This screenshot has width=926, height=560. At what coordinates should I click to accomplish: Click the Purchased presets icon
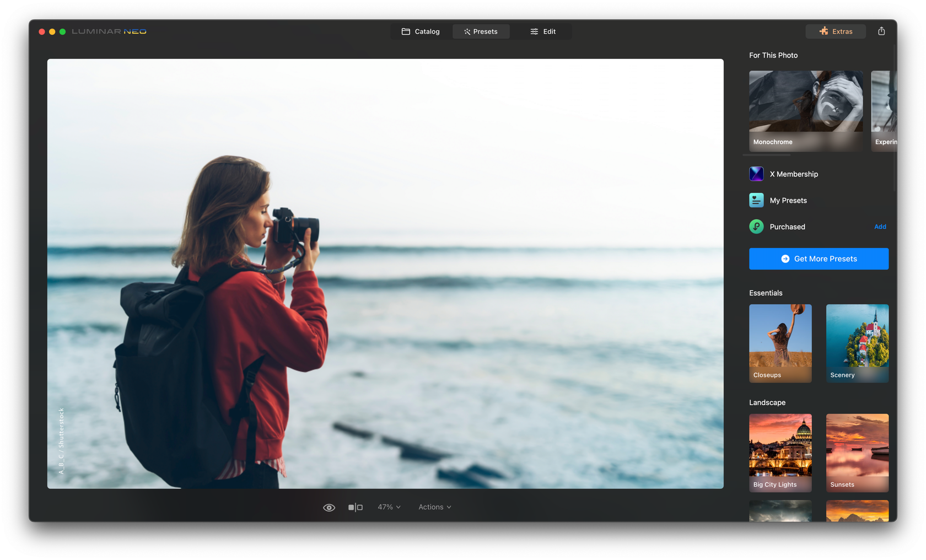coord(756,227)
